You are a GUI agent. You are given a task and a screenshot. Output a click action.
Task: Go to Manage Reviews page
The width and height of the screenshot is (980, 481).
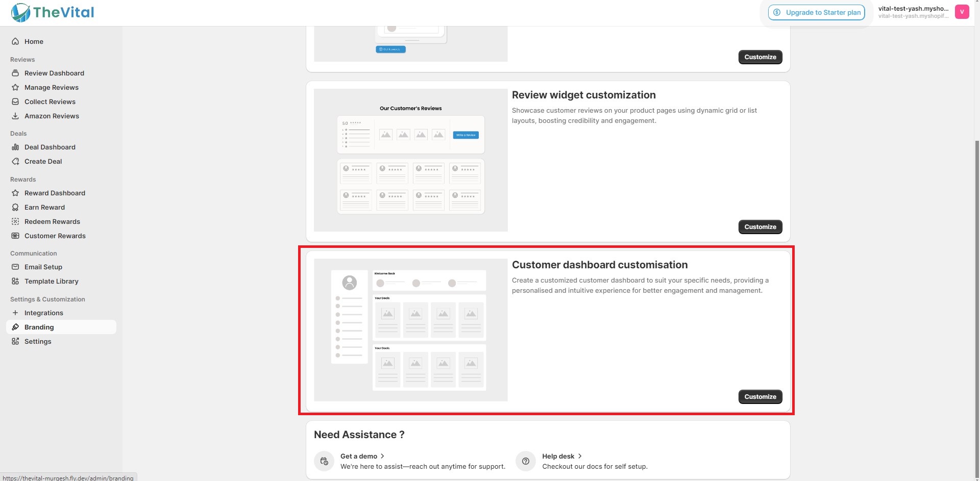(61, 87)
